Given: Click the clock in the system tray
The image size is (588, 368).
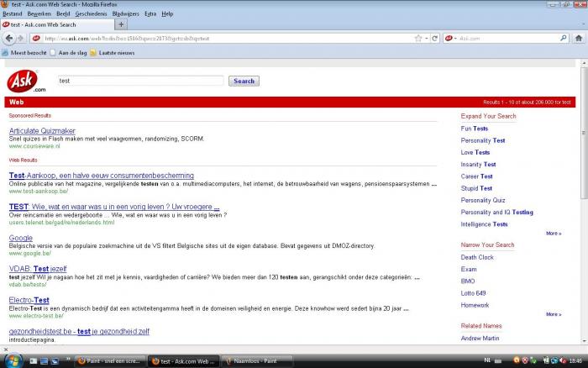Looking at the screenshot, I should click(575, 361).
